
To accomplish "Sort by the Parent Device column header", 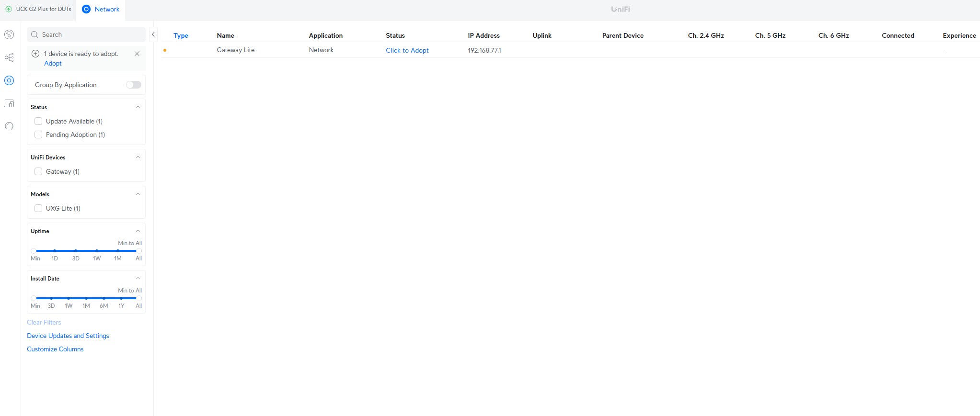I will (x=623, y=35).
